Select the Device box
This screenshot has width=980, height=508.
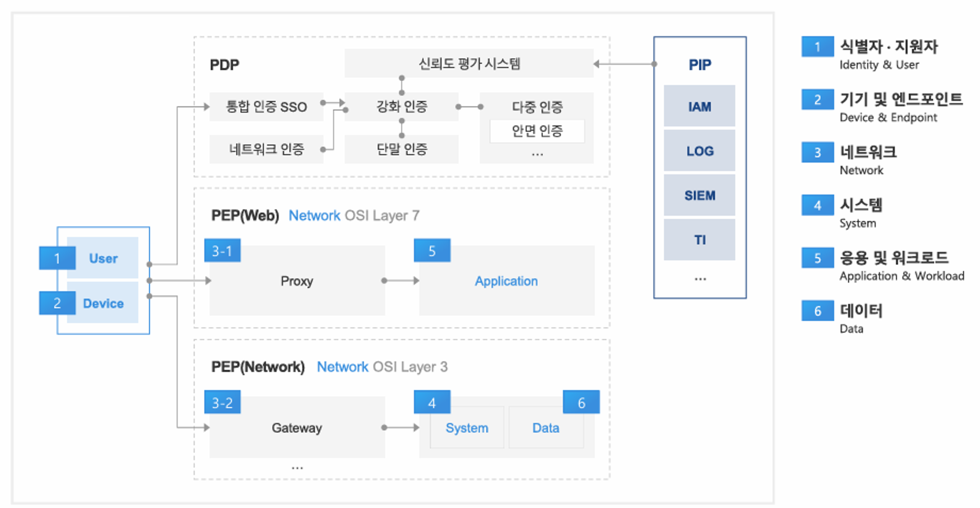pyautogui.click(x=103, y=303)
